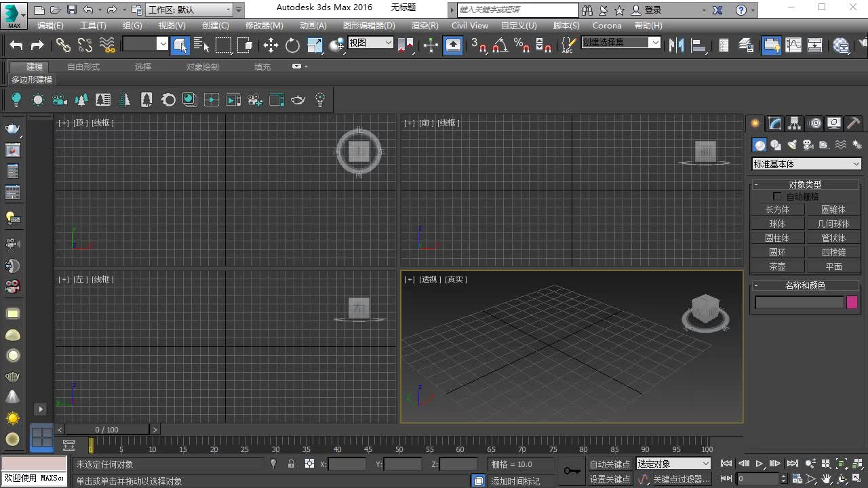Enable the 自动栅格 checkbox

(x=777, y=197)
